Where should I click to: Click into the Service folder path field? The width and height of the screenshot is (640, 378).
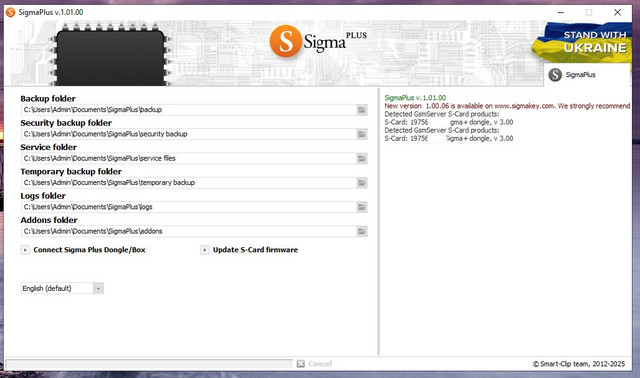tap(189, 158)
